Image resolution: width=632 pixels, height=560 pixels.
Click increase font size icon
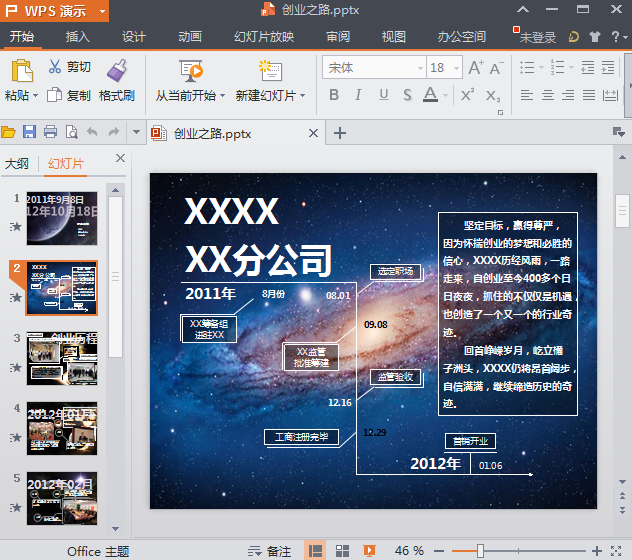point(475,68)
